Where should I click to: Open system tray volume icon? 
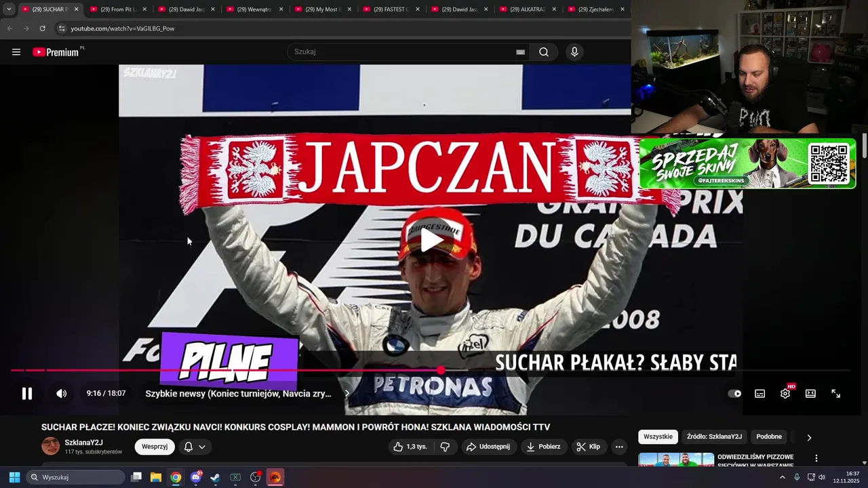tap(822, 477)
